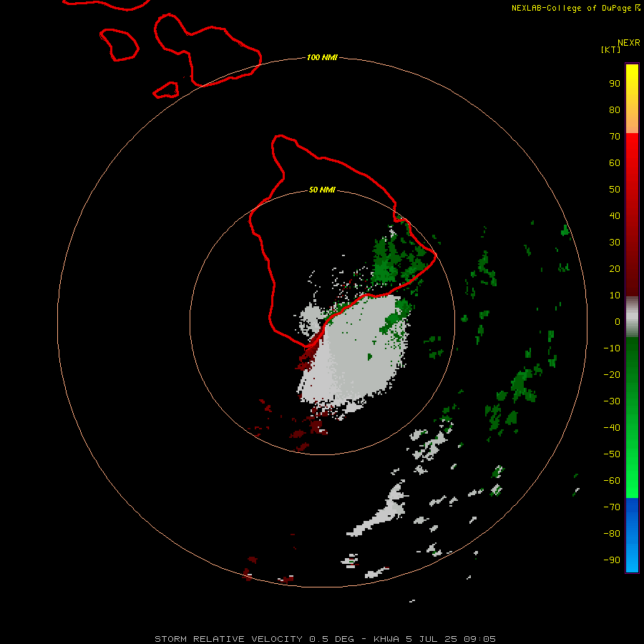Click the blue bottom segment of color bar
This screenshot has height=644, width=644.
coord(632,535)
